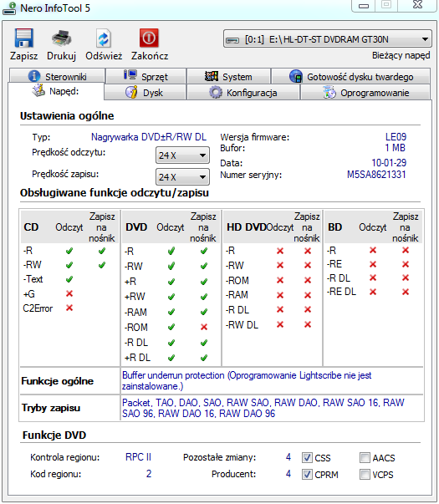Screen dimensions: 439x504
Task: Click the Konfiguracja tab gear icon
Action: (x=215, y=92)
